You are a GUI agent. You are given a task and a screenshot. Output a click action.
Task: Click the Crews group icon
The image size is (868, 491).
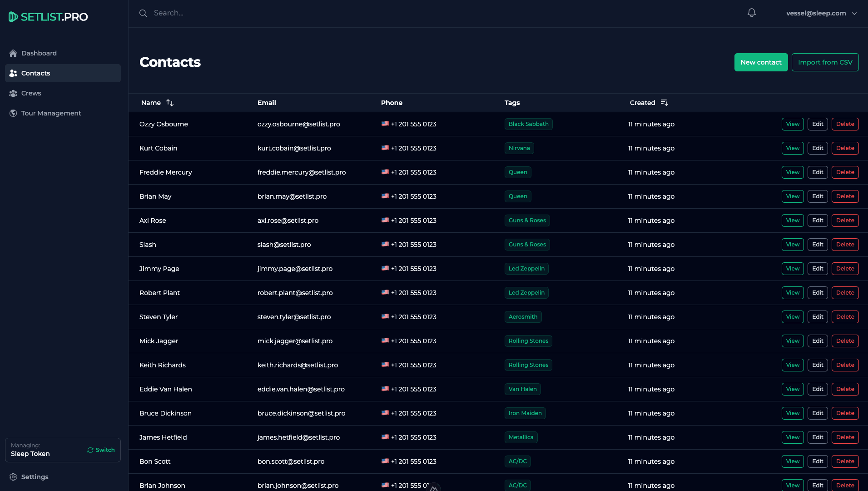click(13, 93)
